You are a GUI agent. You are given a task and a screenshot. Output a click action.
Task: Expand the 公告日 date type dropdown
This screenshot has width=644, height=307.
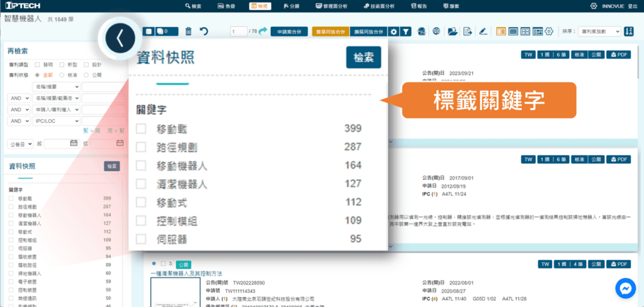(x=19, y=143)
